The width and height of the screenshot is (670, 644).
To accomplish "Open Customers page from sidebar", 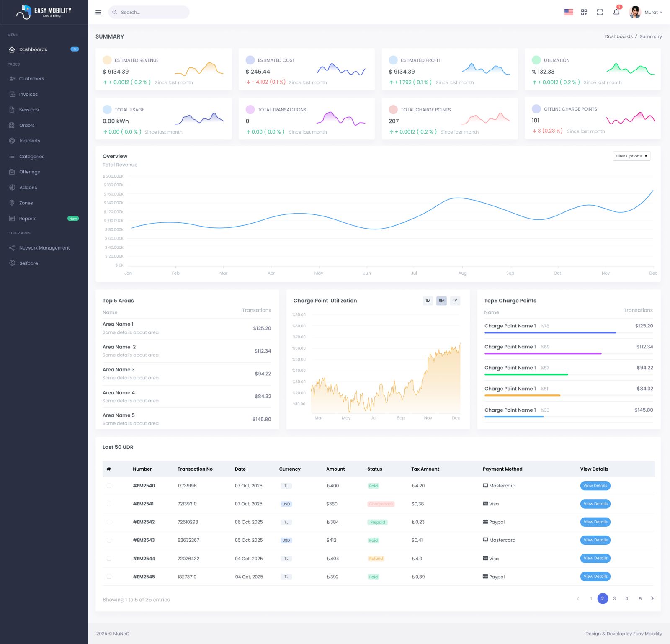I will tap(31, 79).
